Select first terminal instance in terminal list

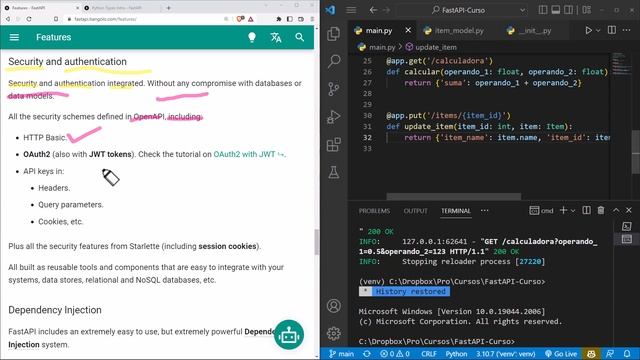627,226
